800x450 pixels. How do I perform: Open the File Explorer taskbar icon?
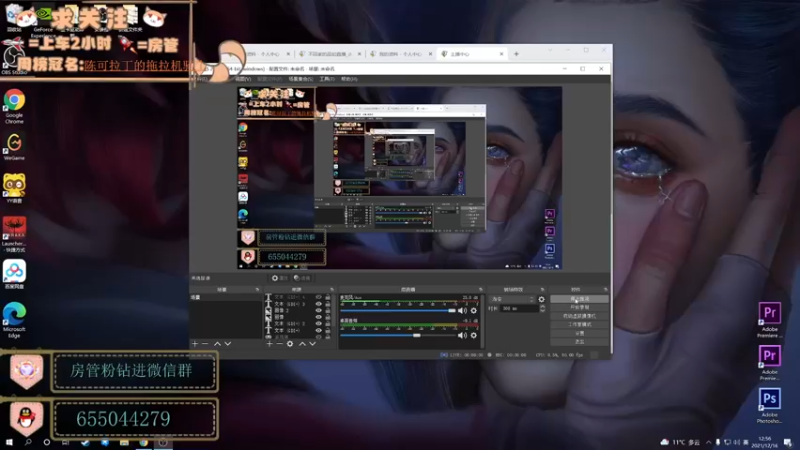(x=124, y=443)
